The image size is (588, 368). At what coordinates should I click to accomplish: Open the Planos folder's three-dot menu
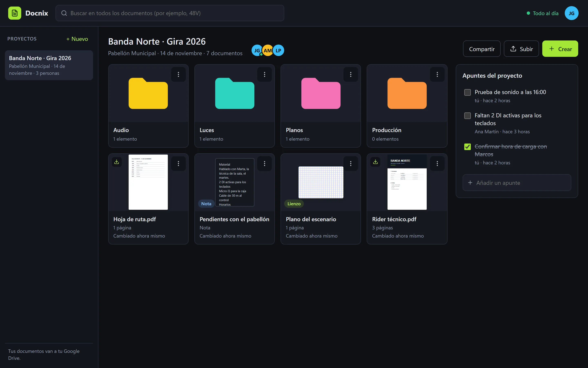coord(351,74)
